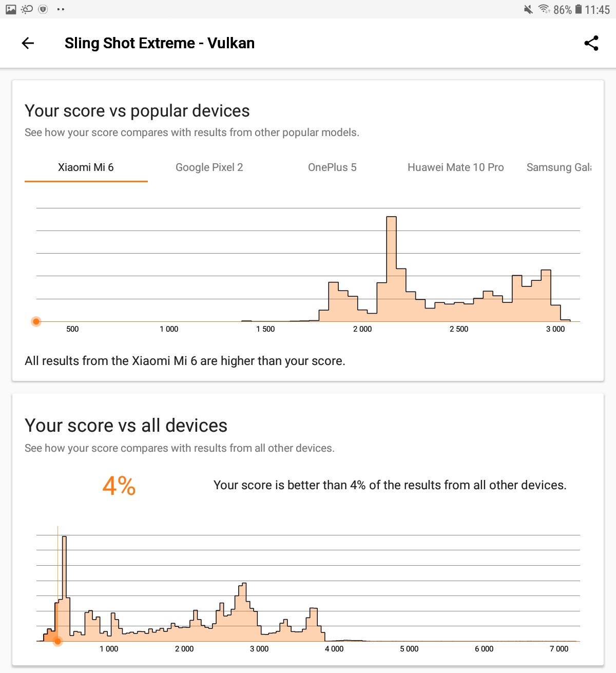
Task: Tap the two-dots overflow notification indicator
Action: 61,9
